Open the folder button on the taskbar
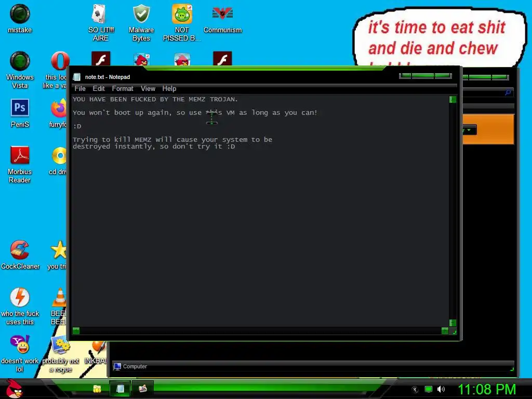 click(97, 389)
